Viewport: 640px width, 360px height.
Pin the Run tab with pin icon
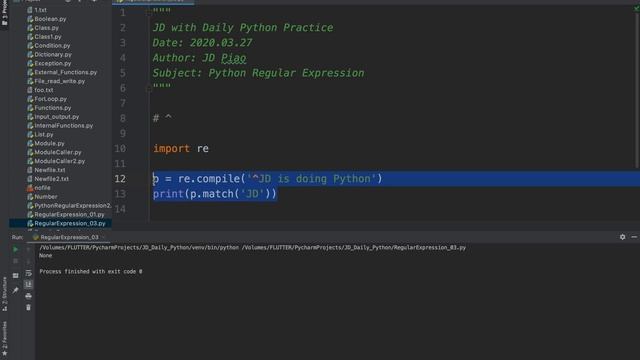click(x=16, y=290)
